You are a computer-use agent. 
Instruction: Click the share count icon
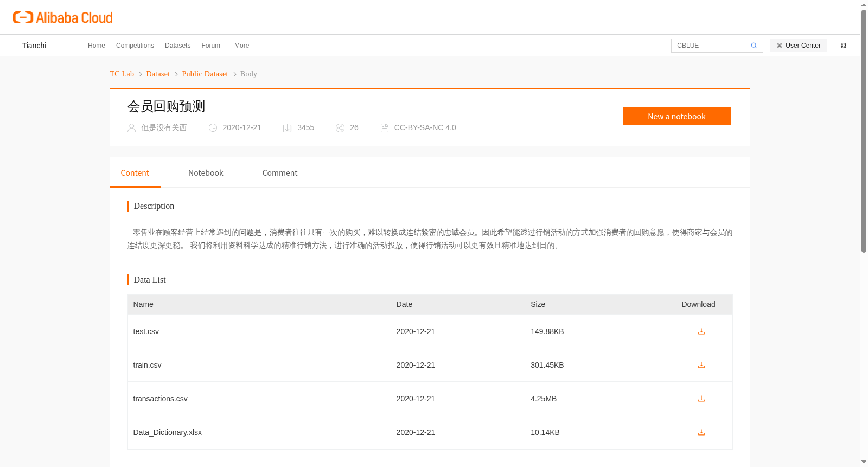340,128
